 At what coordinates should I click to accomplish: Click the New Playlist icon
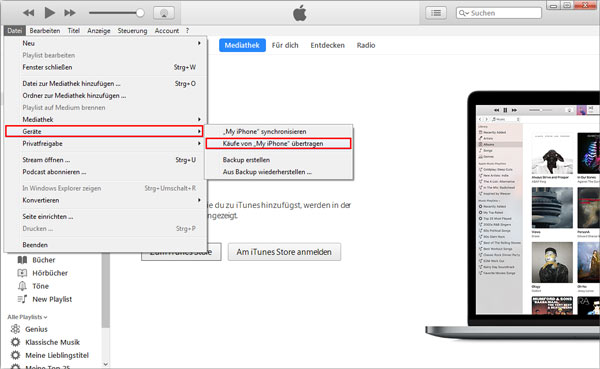22,299
